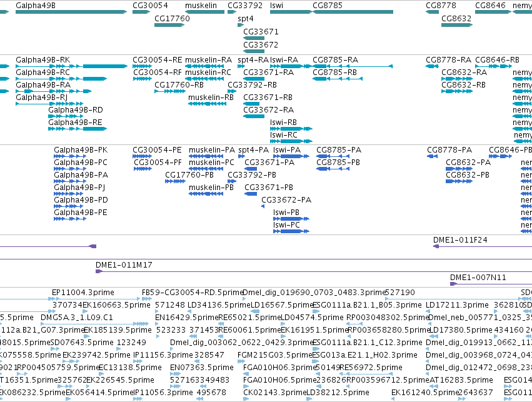
Task: Select the Iswi-PC protein label
Action: pyautogui.click(x=286, y=225)
